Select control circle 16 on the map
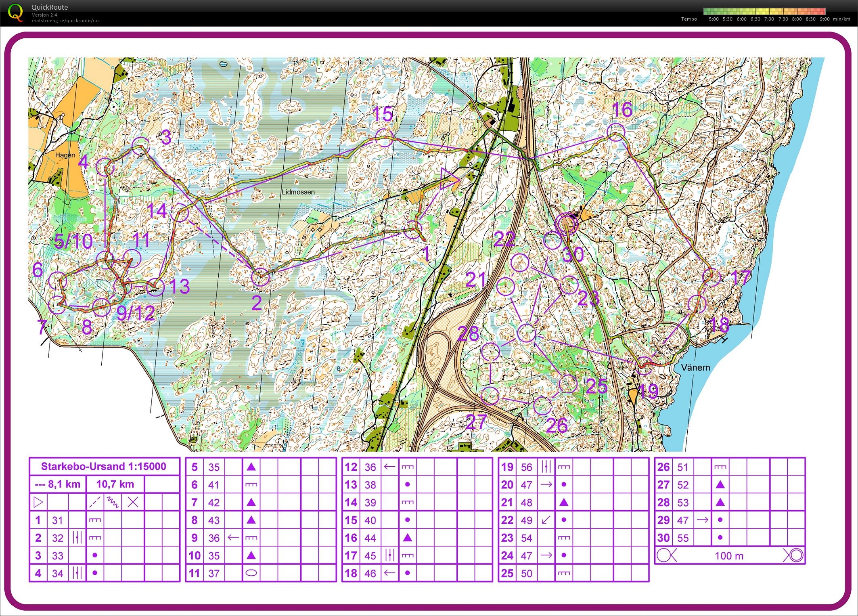Image resolution: width=858 pixels, height=616 pixels. 616,132
